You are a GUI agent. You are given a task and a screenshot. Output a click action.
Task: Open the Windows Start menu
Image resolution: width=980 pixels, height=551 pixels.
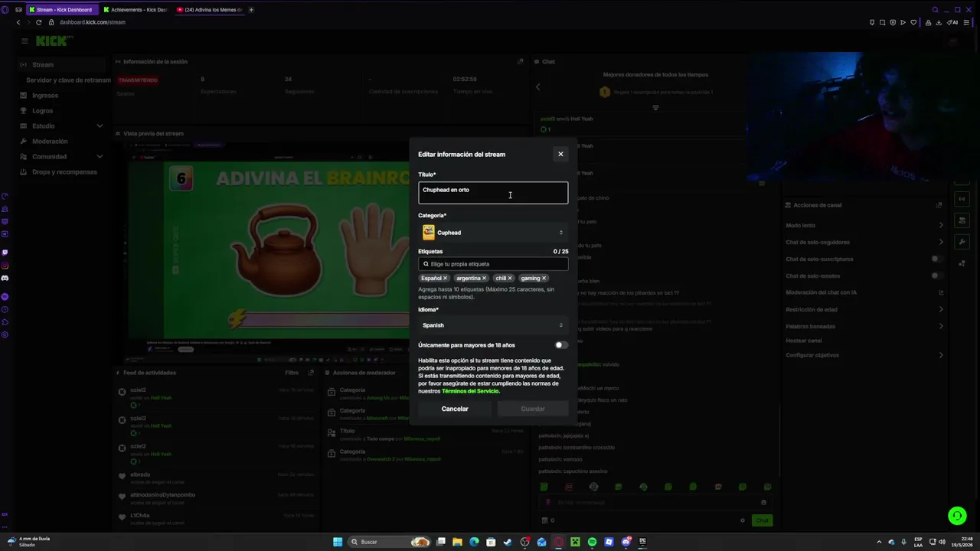pyautogui.click(x=338, y=542)
